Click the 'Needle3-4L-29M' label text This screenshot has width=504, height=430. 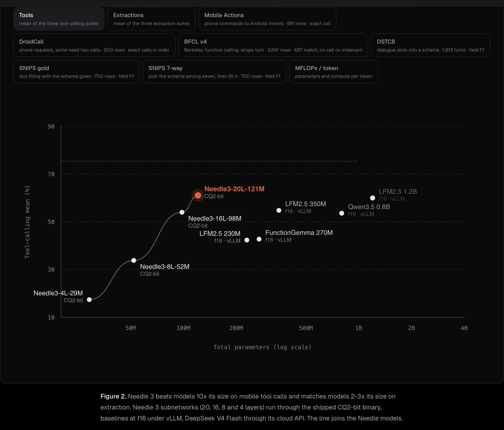point(58,293)
